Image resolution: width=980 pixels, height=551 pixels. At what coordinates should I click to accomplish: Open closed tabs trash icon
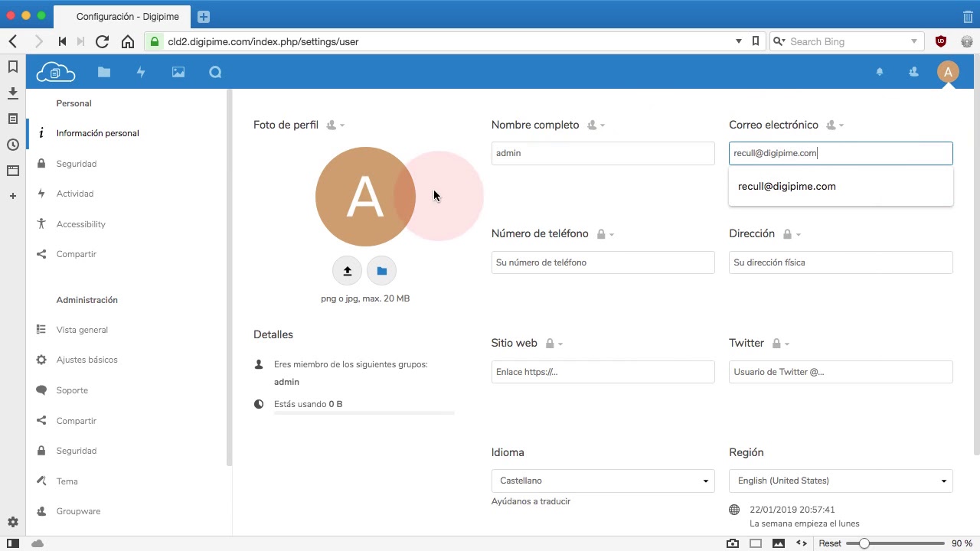[x=968, y=16]
